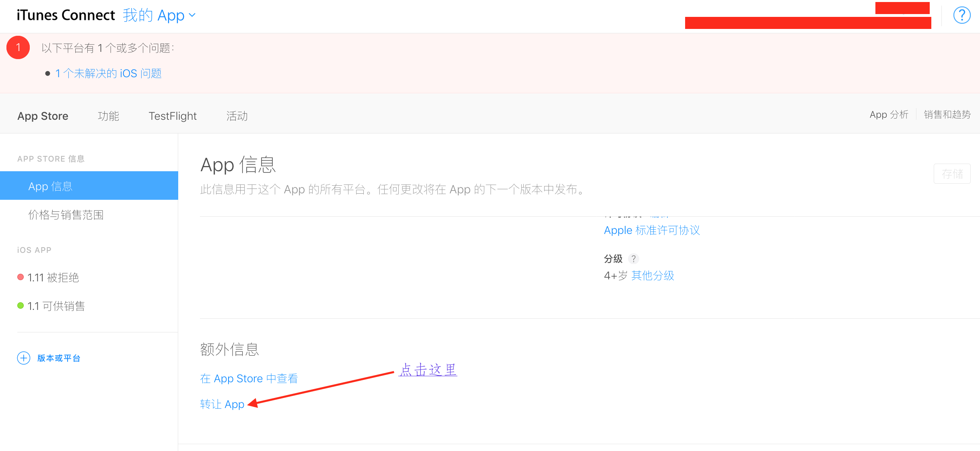980x451 pixels.
Task: Click the red status dot for 1.11 被拒绝
Action: (x=21, y=277)
